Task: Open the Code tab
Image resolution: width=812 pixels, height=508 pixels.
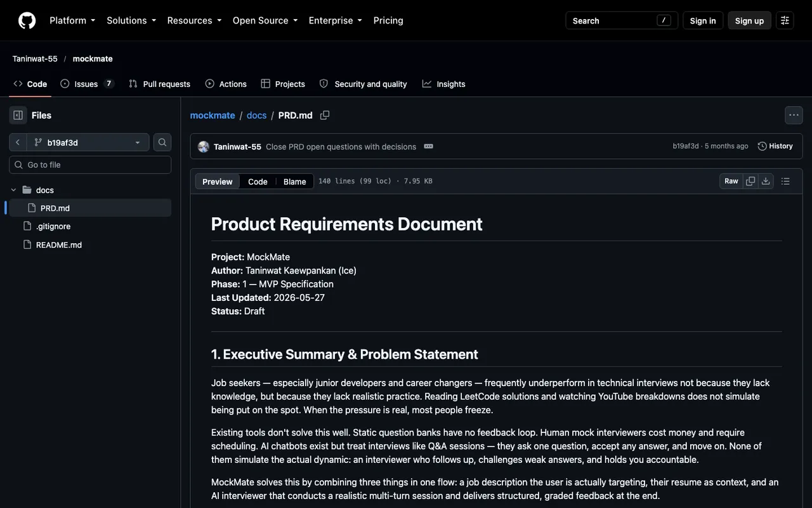Action: coord(30,84)
